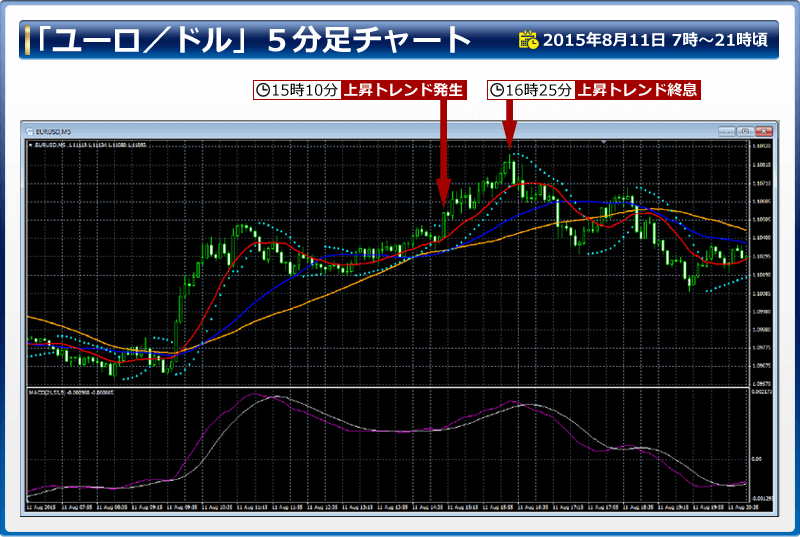The height and width of the screenshot is (537, 800).
Task: Select the 上昇トレンド終息 red label
Action: click(x=638, y=90)
